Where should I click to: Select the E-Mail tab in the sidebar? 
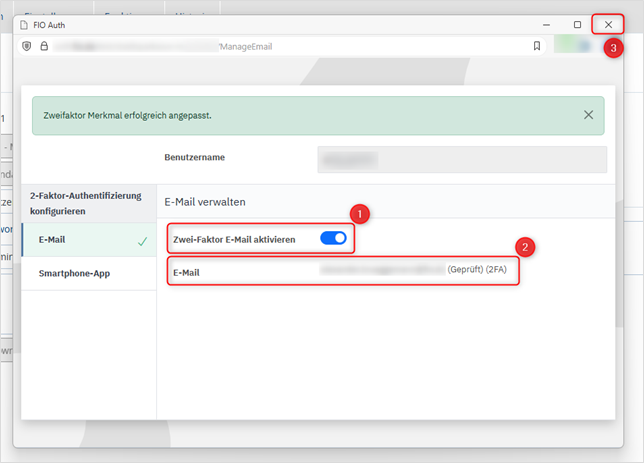(54, 240)
